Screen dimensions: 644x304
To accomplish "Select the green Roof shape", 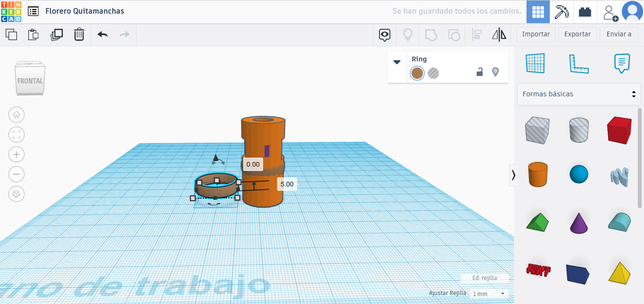I will click(537, 222).
